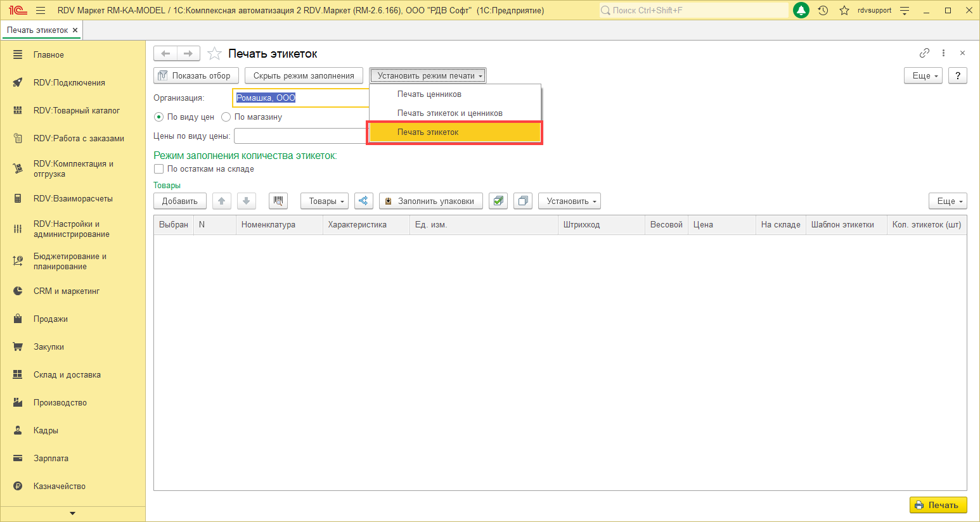This screenshot has height=522, width=980.
Task: Open the Установить dropdown in table toolbar
Action: pos(569,201)
